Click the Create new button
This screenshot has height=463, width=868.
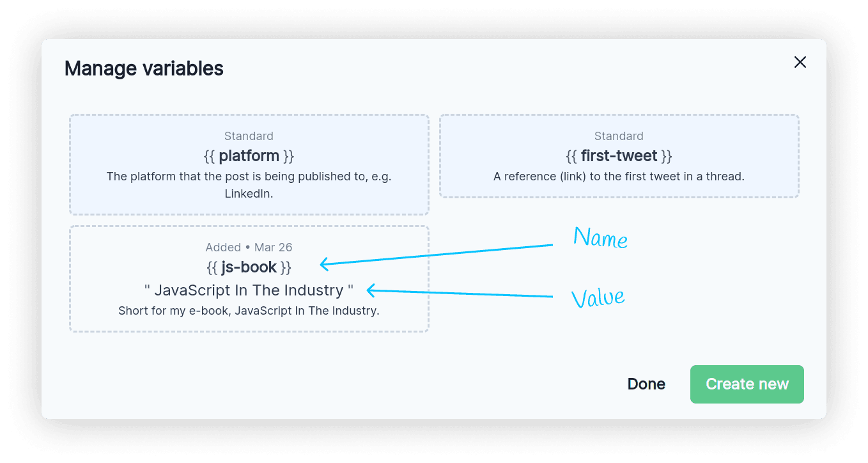[747, 384]
